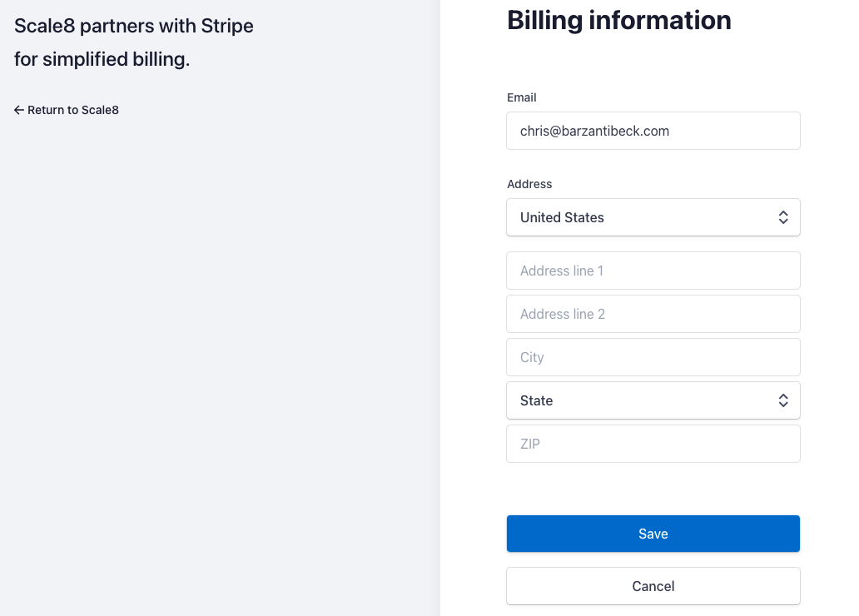Image resolution: width=859 pixels, height=616 pixels.
Task: Click the "Scale8 partners with Stripe" text
Action: pos(134,26)
